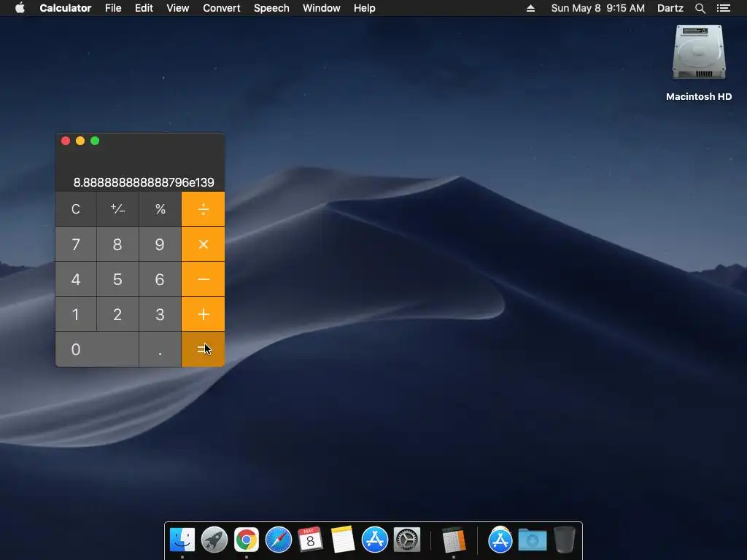The height and width of the screenshot is (560, 747).
Task: Click the date and time in menu bar
Action: pos(598,8)
